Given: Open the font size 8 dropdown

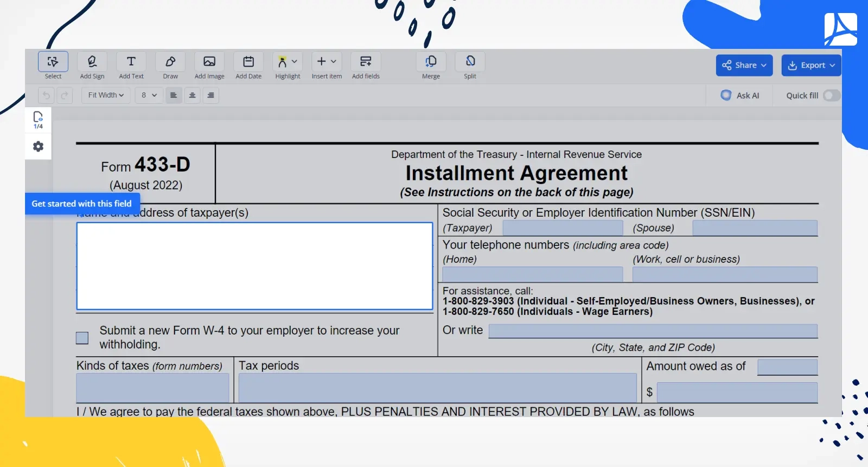Looking at the screenshot, I should (149, 95).
